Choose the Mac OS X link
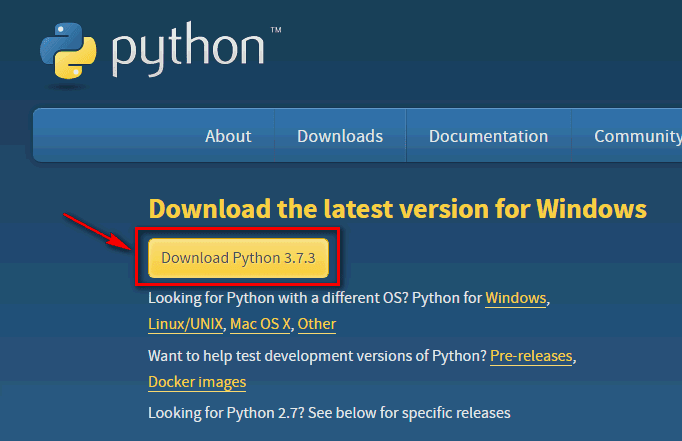 260,324
